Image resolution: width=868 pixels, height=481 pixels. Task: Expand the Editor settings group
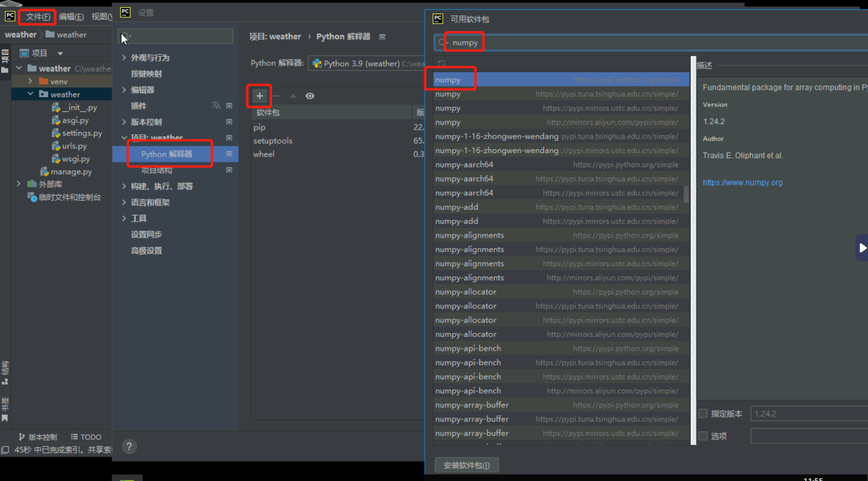(124, 90)
